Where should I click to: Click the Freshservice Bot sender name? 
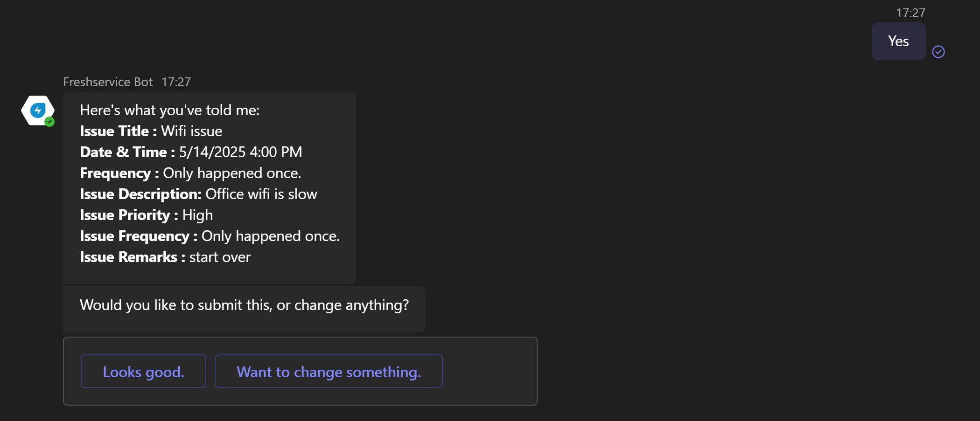[x=108, y=82]
